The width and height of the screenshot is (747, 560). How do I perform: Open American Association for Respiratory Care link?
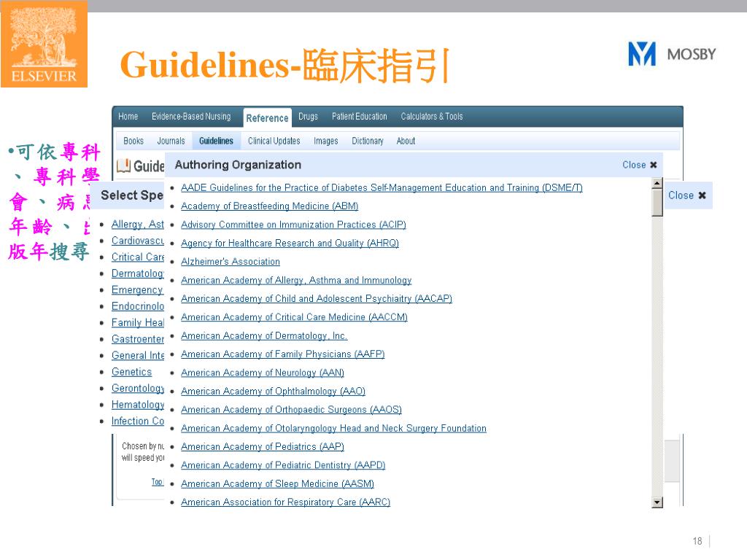285,502
